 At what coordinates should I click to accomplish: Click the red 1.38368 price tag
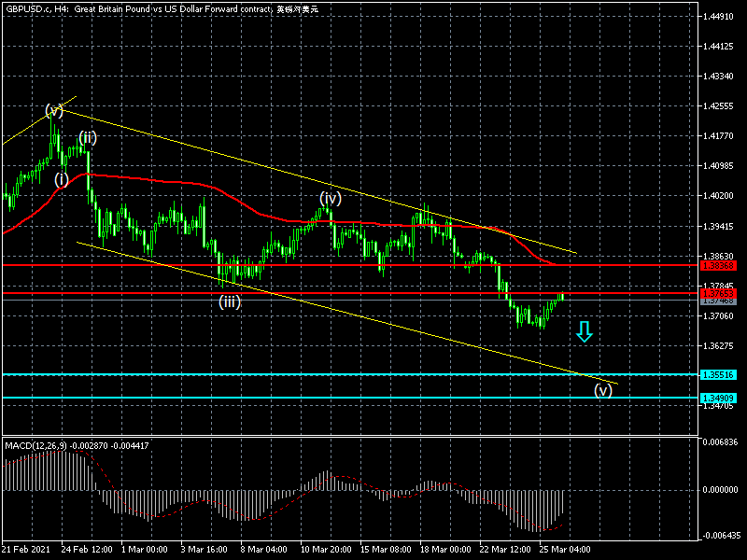718,265
